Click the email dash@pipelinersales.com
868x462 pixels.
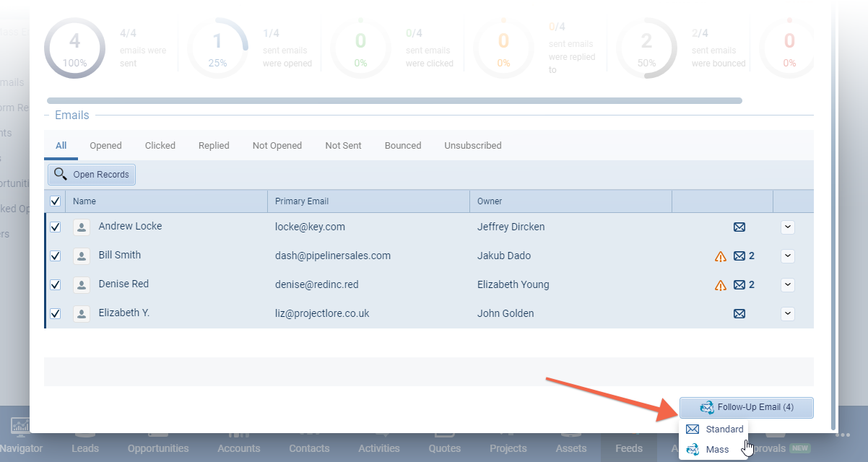333,256
